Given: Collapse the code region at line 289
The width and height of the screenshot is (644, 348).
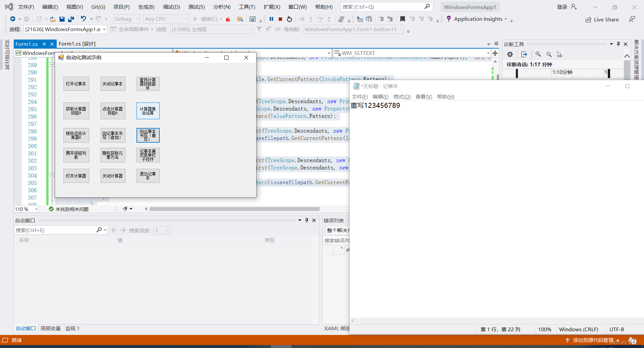Looking at the screenshot, I should (52, 65).
